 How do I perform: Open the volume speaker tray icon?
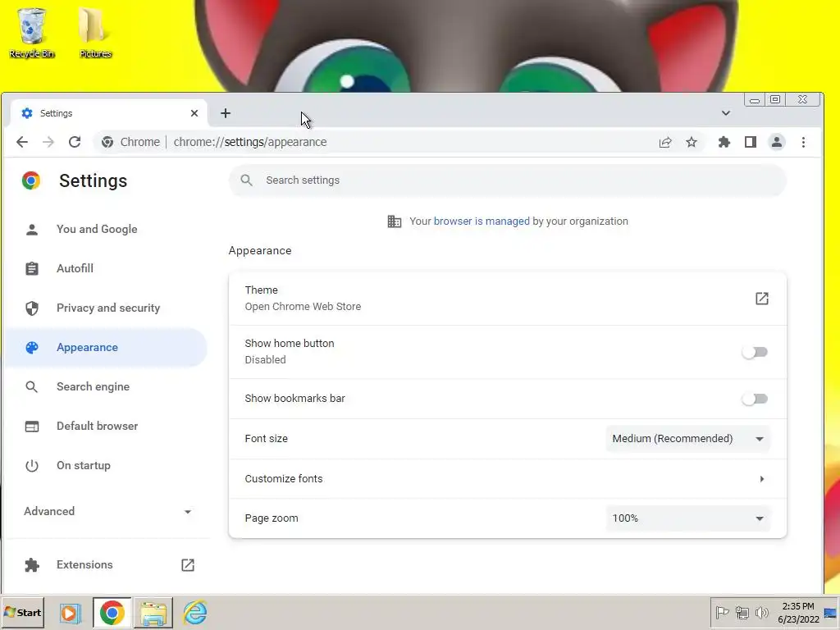(x=761, y=612)
